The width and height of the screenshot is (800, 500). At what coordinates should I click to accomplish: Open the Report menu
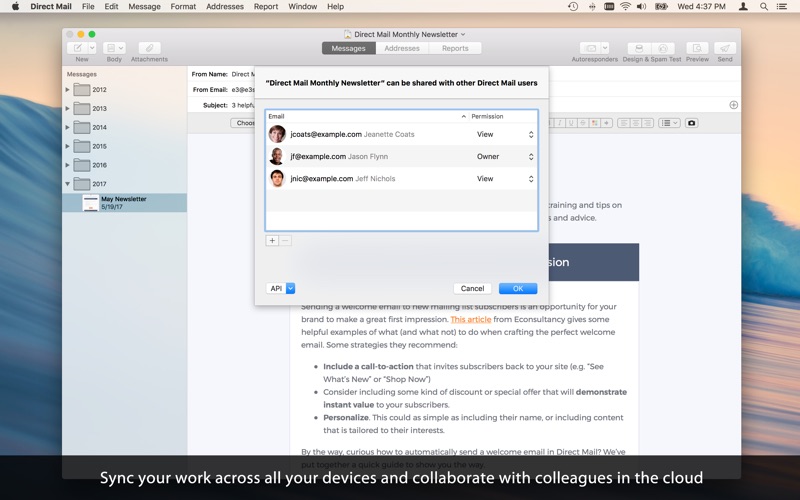tap(266, 7)
